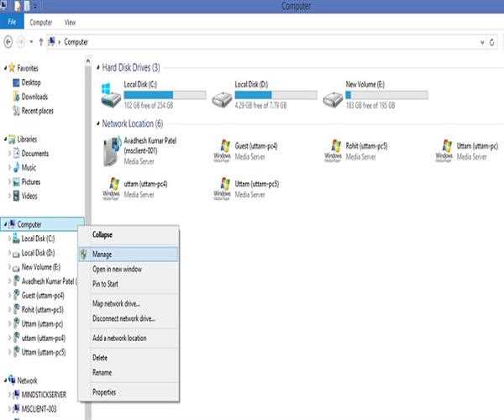Screen dimensions: 504x420
Task: Click the Recent places icon
Action: (x=16, y=111)
